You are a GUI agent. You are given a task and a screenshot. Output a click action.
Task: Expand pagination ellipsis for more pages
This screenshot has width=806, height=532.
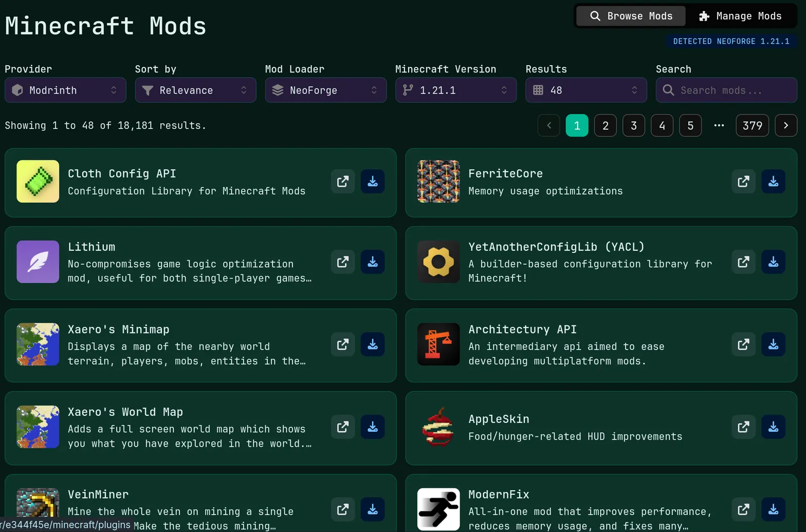[719, 125]
